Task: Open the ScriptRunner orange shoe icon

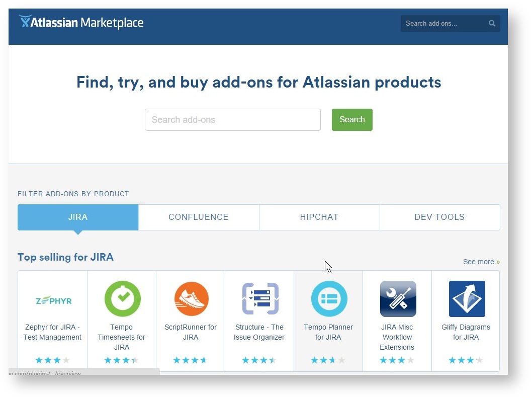Action: click(x=192, y=299)
